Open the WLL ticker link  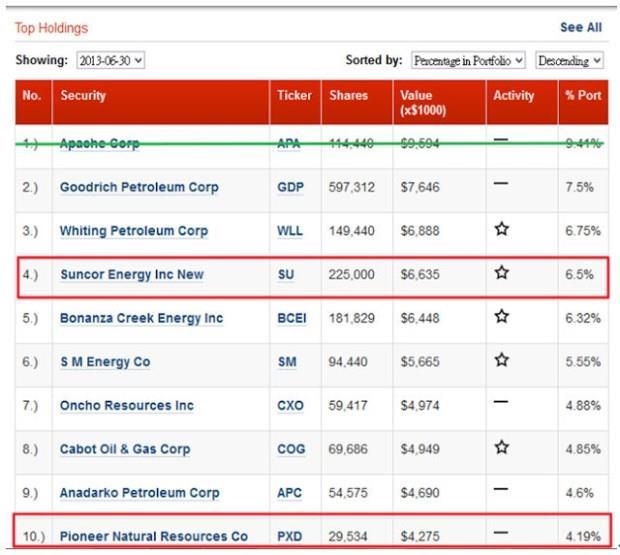coord(290,231)
